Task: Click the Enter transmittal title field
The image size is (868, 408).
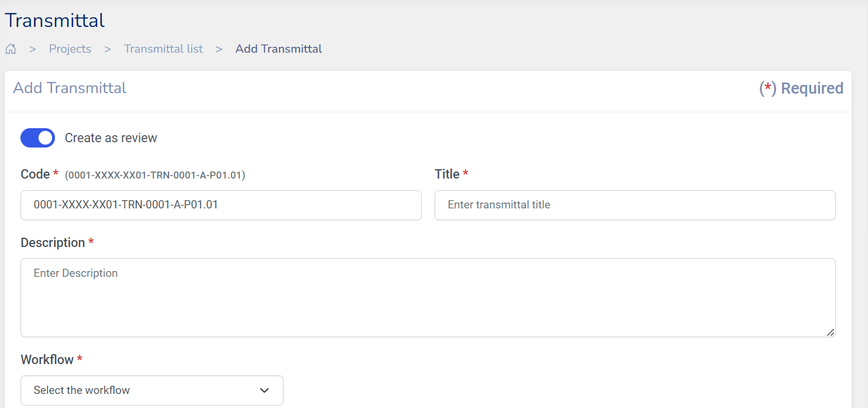Action: [x=635, y=205]
